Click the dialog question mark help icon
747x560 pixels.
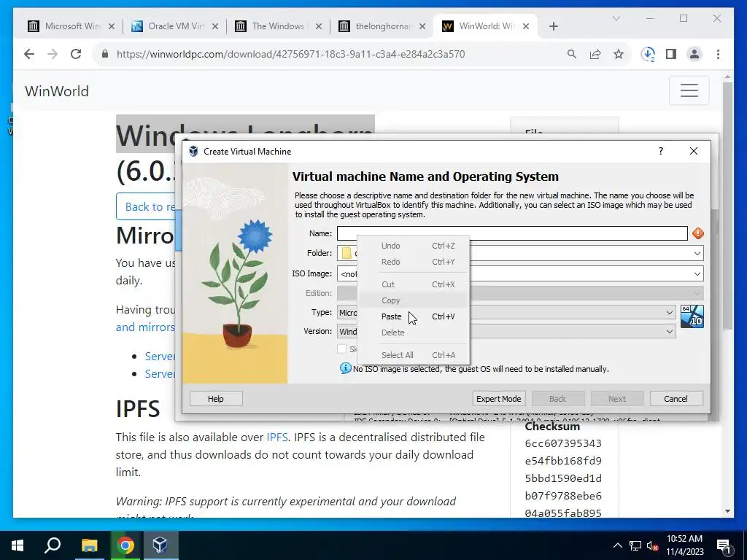point(660,151)
